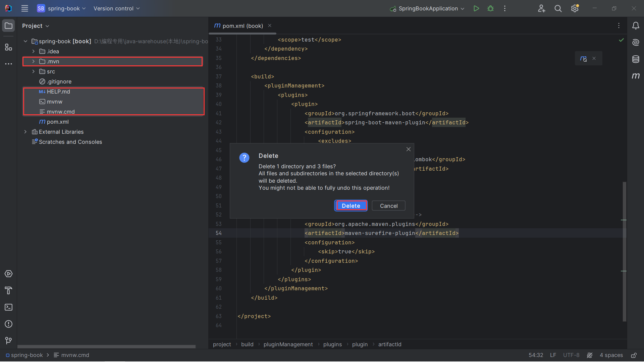The image size is (644, 362).
Task: Click the Run application play icon
Action: tap(476, 8)
